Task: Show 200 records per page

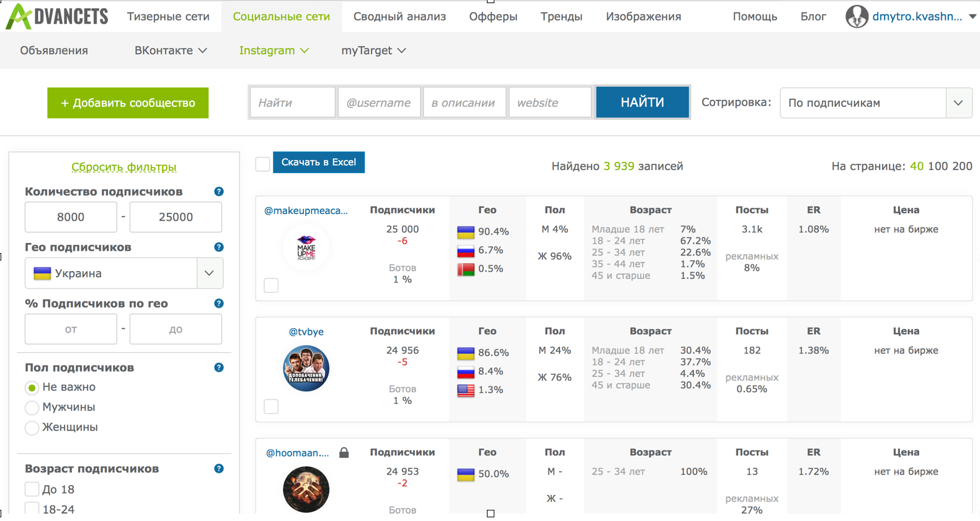Action: [x=962, y=166]
